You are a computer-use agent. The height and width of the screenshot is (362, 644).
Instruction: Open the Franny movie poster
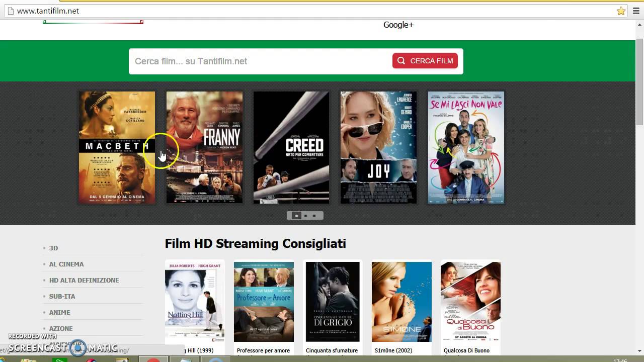[x=204, y=147]
